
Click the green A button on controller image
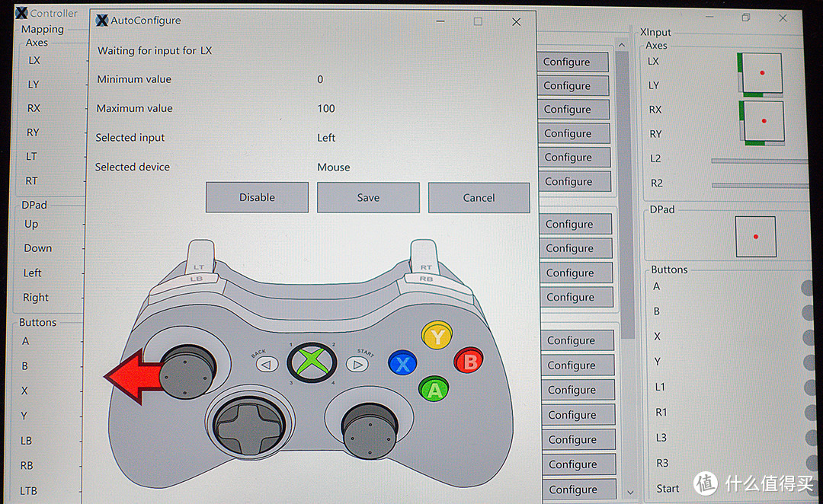434,389
